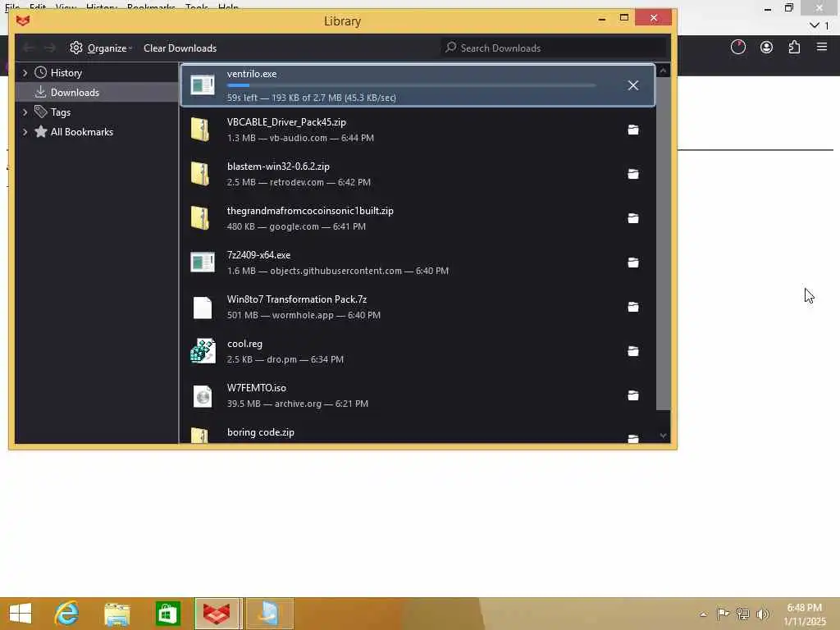Viewport: 840px width, 630px height.
Task: Open the Windows Store taskbar icon
Action: coord(167,614)
